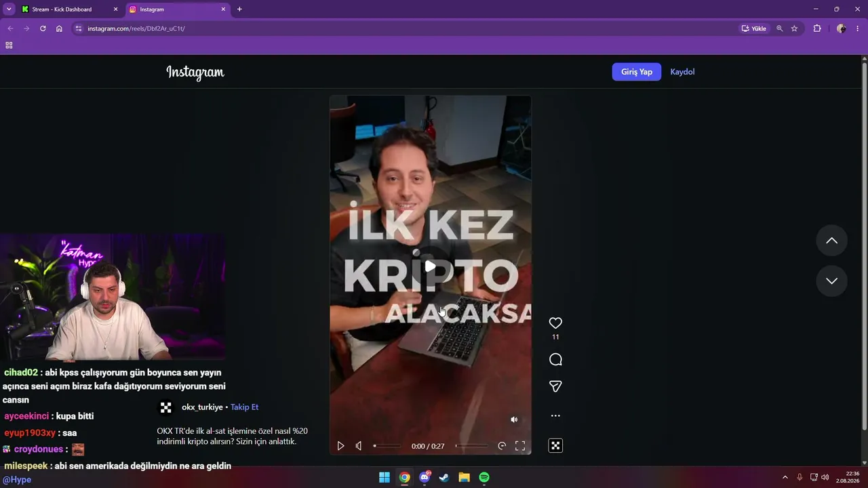Click the Instagram logo

tap(195, 73)
